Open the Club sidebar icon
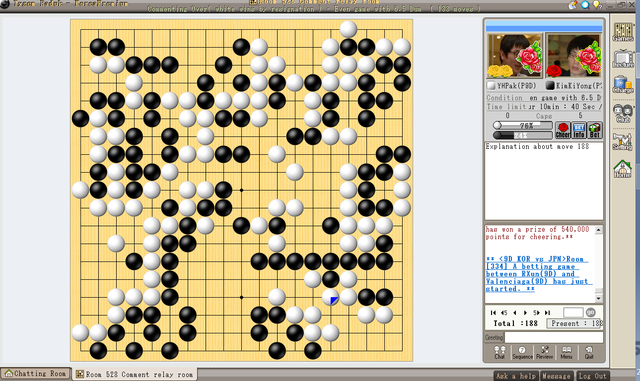The image size is (640, 381). tap(623, 113)
